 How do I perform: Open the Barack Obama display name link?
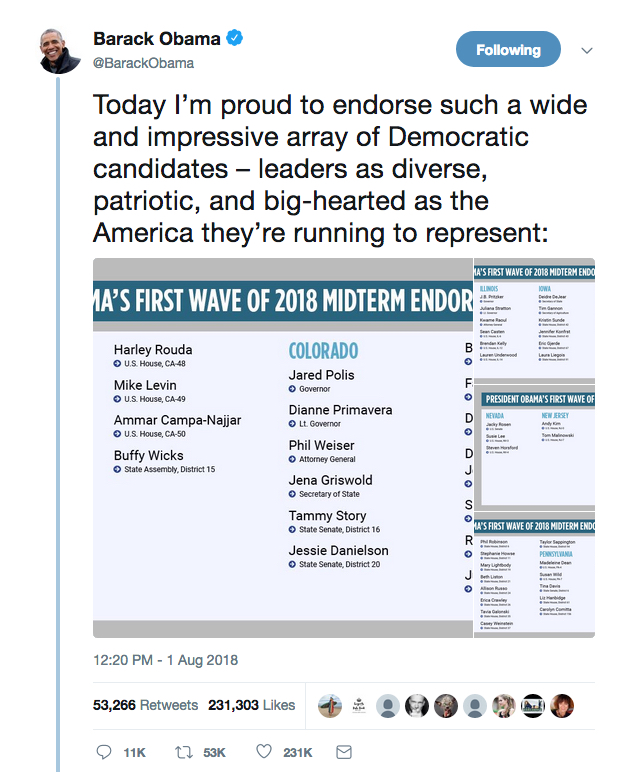tap(156, 39)
